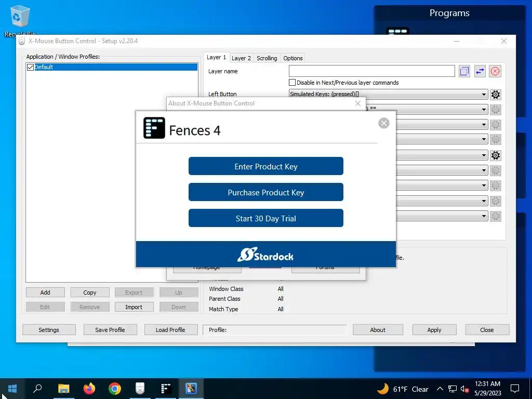Click the red circled X clear-layer icon
The height and width of the screenshot is (399, 532).
click(x=495, y=71)
